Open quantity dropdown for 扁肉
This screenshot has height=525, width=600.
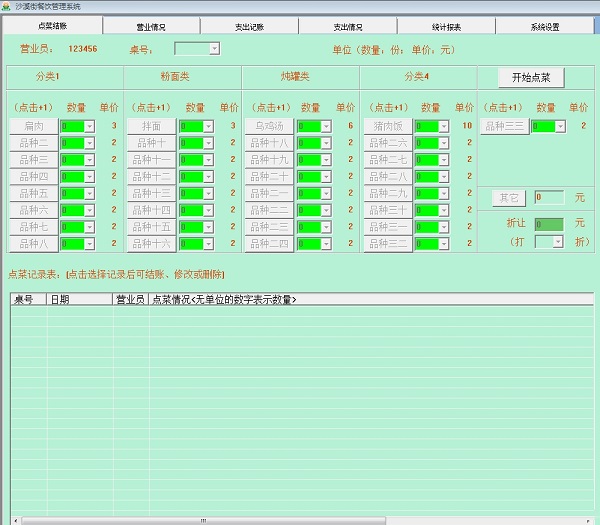89,127
